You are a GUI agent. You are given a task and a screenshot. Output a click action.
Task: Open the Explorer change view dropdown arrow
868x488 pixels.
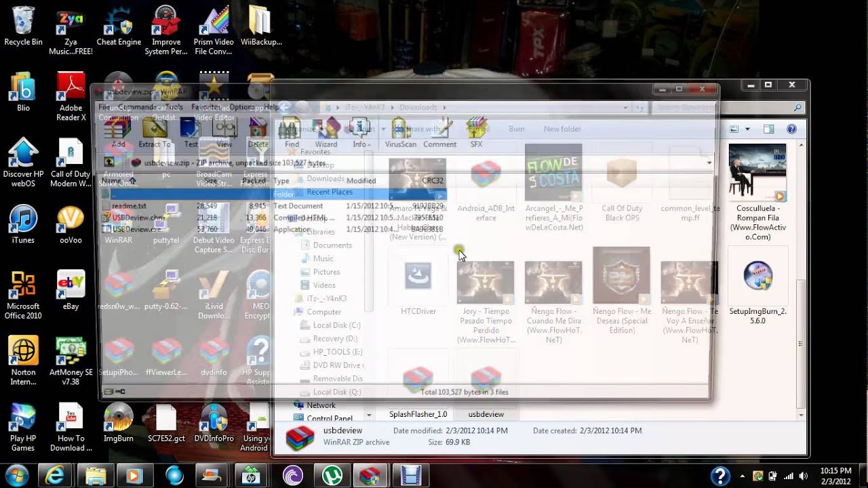pyautogui.click(x=747, y=129)
